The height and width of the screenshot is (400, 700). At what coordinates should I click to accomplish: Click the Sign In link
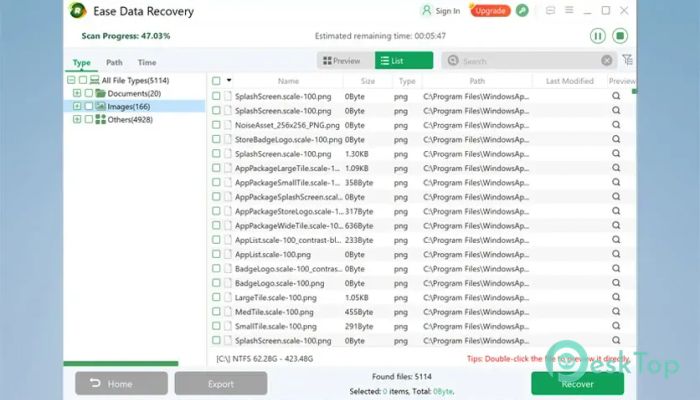[x=447, y=11]
